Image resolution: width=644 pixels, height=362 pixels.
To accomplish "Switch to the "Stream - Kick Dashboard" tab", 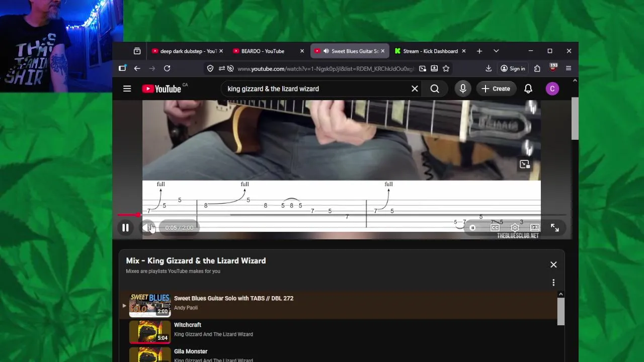I will click(x=430, y=51).
